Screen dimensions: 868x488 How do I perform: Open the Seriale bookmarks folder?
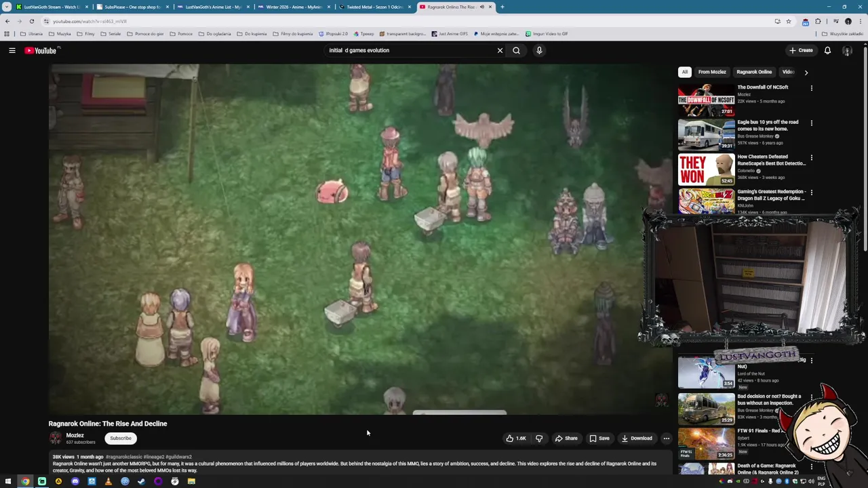point(111,34)
